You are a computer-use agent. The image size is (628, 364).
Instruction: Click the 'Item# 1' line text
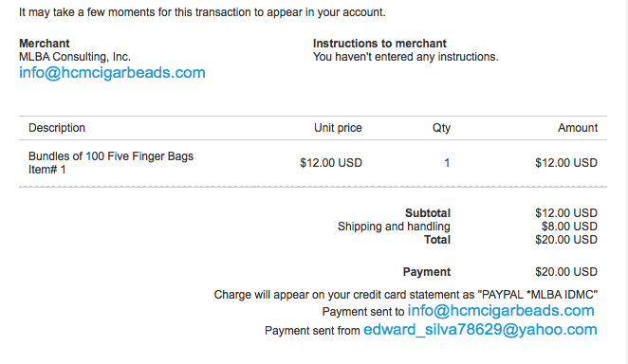coord(46,170)
